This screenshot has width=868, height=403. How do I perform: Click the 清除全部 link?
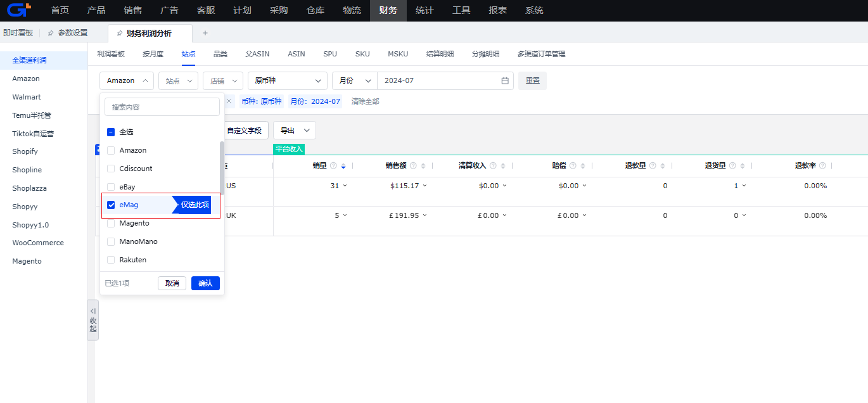pos(366,101)
